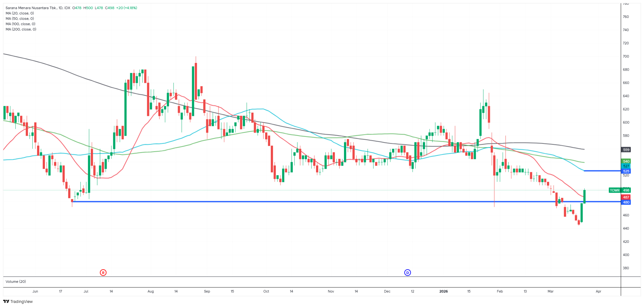The height and width of the screenshot is (307, 644).
Task: Click the 2026 label on time axis
Action: coord(443,291)
